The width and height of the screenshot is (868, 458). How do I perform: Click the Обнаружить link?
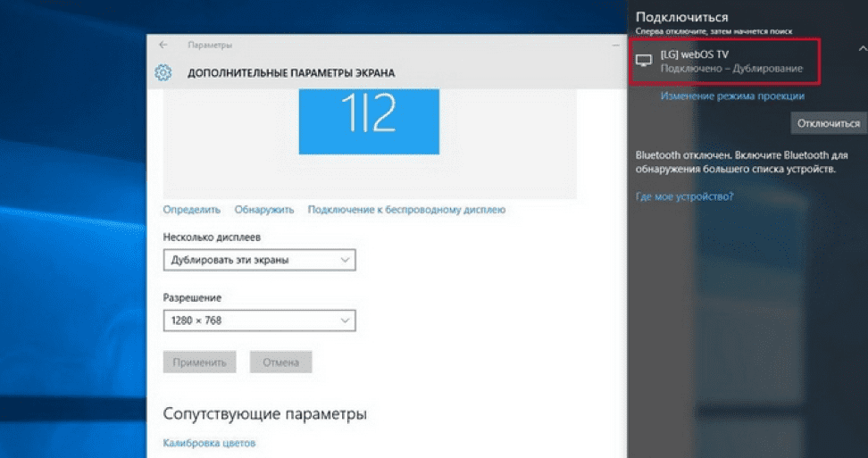tap(264, 210)
